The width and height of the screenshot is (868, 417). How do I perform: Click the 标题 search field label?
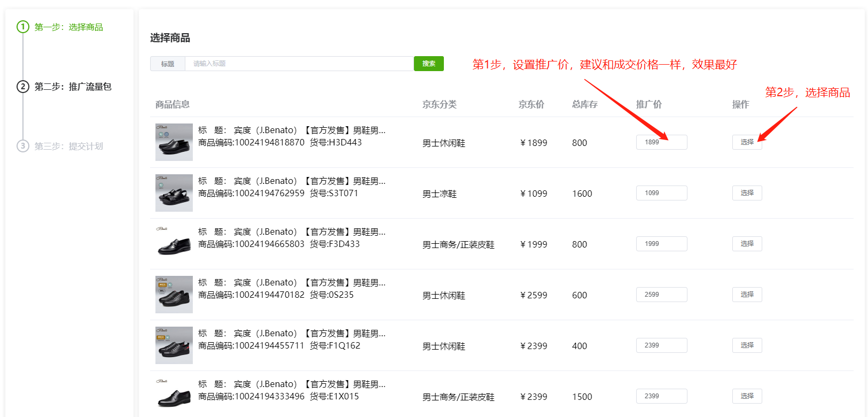[168, 64]
